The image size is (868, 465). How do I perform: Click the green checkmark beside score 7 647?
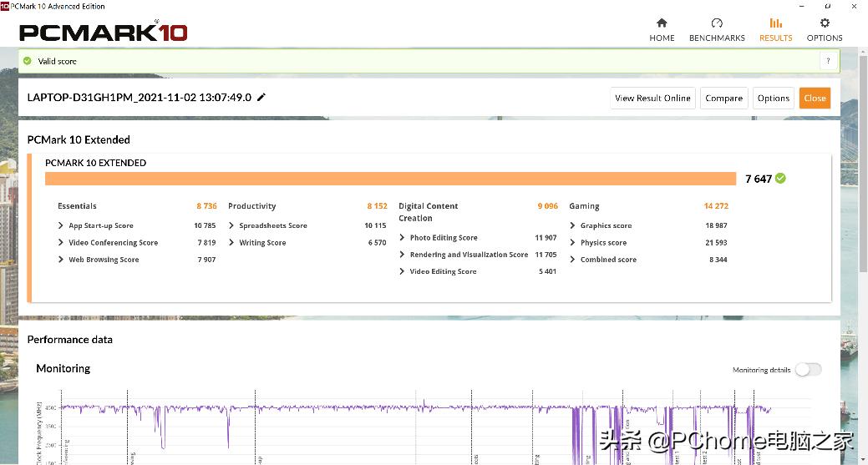(x=780, y=179)
